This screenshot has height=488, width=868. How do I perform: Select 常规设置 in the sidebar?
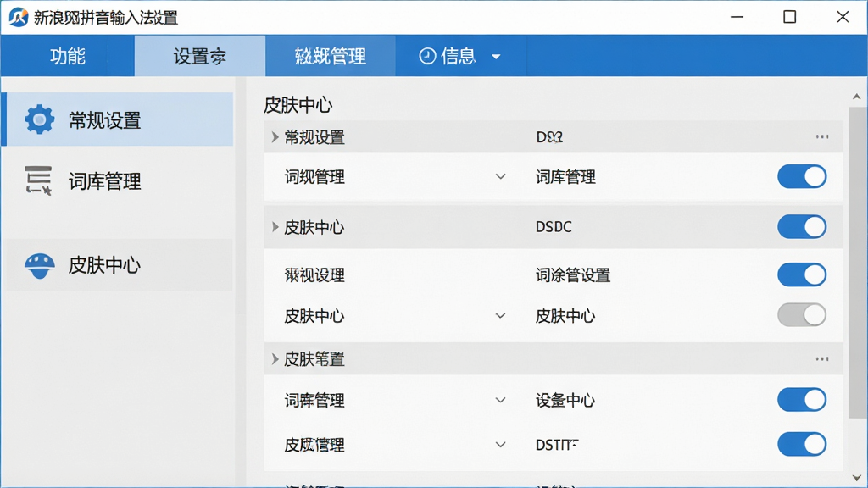click(x=117, y=119)
